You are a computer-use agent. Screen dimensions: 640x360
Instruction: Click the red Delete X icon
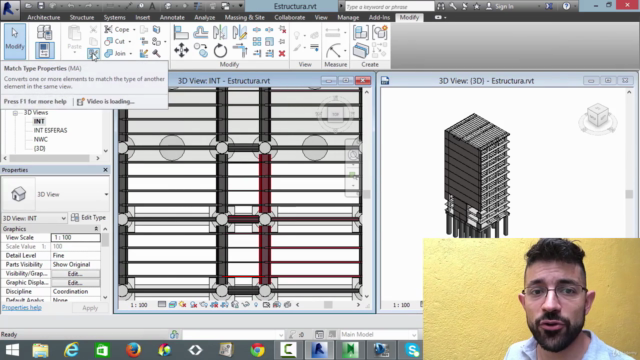pyautogui.click(x=282, y=53)
